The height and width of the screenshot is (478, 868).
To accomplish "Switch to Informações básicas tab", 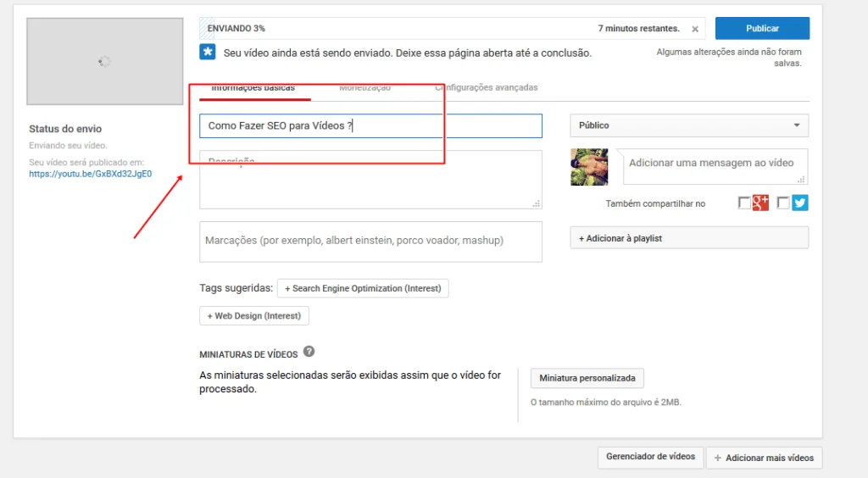I will point(253,88).
